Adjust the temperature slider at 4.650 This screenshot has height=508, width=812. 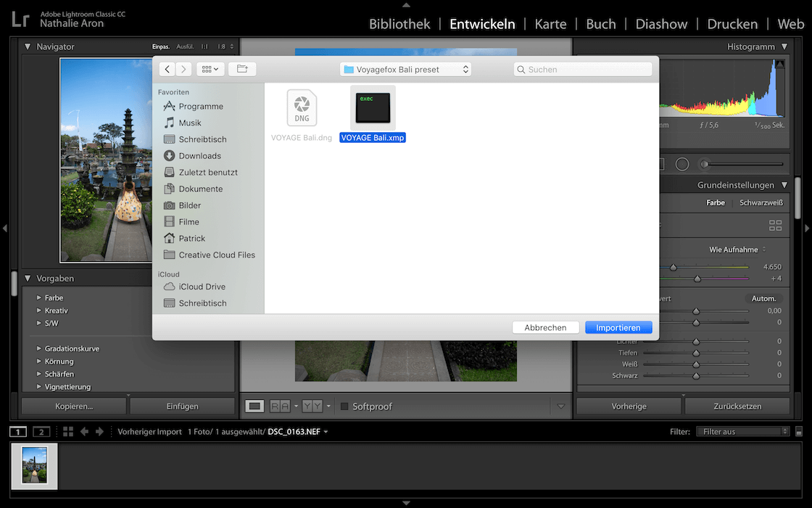point(674,268)
